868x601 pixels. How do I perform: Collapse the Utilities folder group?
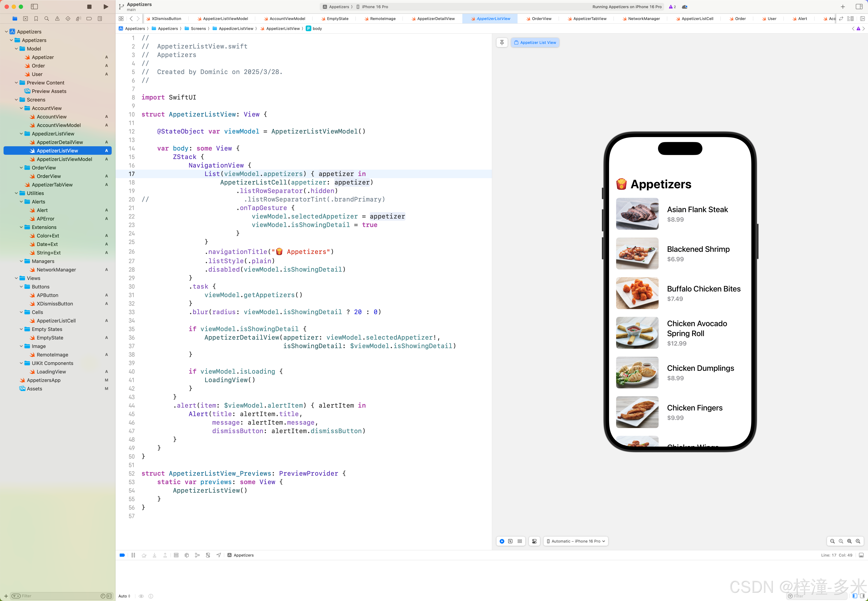pos(16,193)
